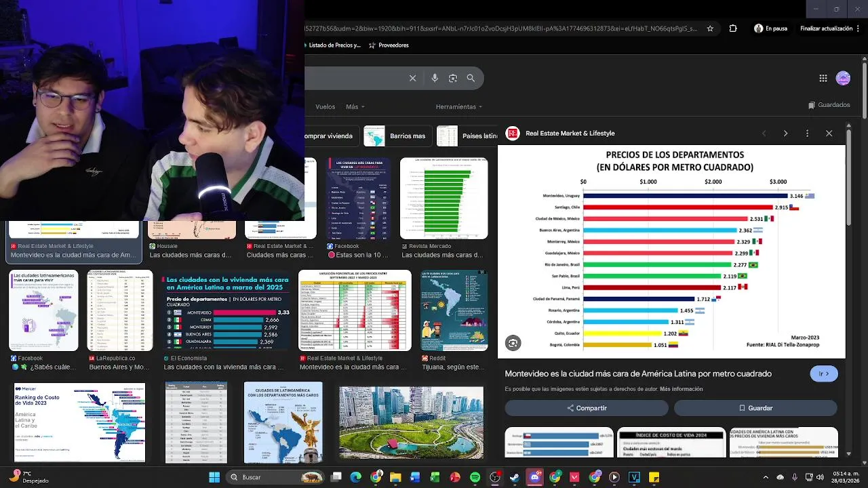Open El Economista housing ranking thumbnail
This screenshot has width=868, height=488.
point(226,310)
